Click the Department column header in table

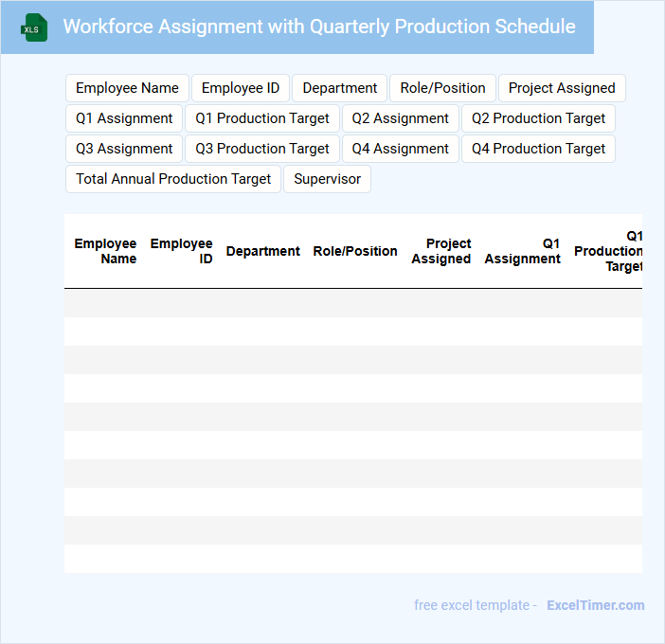click(x=262, y=251)
